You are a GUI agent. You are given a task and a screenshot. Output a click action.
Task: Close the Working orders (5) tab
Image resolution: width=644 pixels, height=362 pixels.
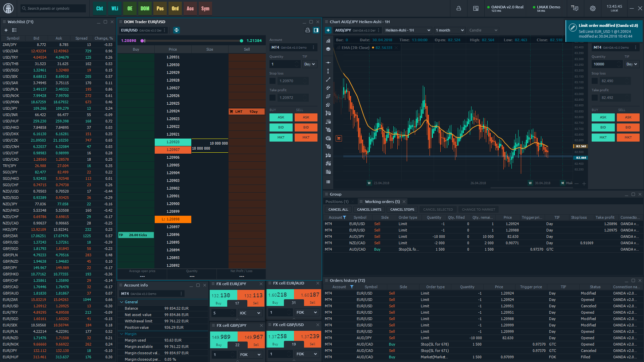pyautogui.click(x=404, y=202)
